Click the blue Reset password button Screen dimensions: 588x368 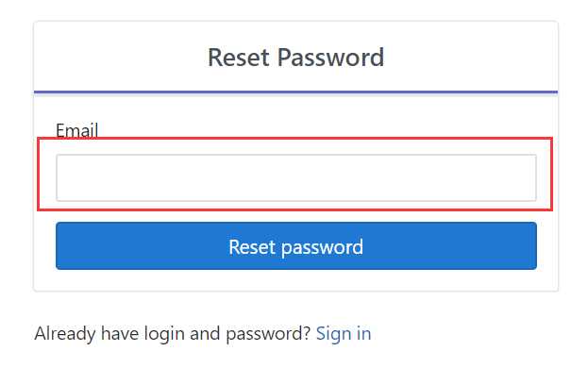(x=296, y=246)
